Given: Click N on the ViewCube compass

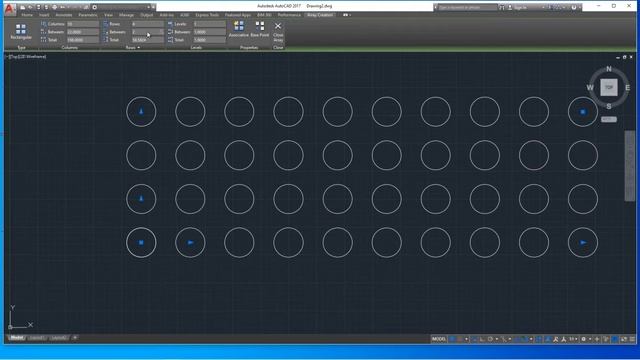Looking at the screenshot, I should 609,69.
